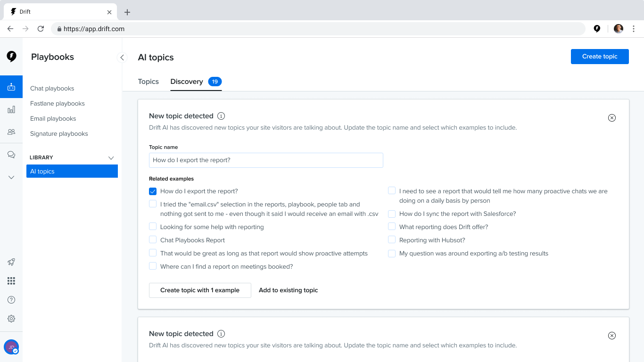Dismiss the first New topic detected card
Image resolution: width=644 pixels, height=362 pixels.
(x=612, y=118)
